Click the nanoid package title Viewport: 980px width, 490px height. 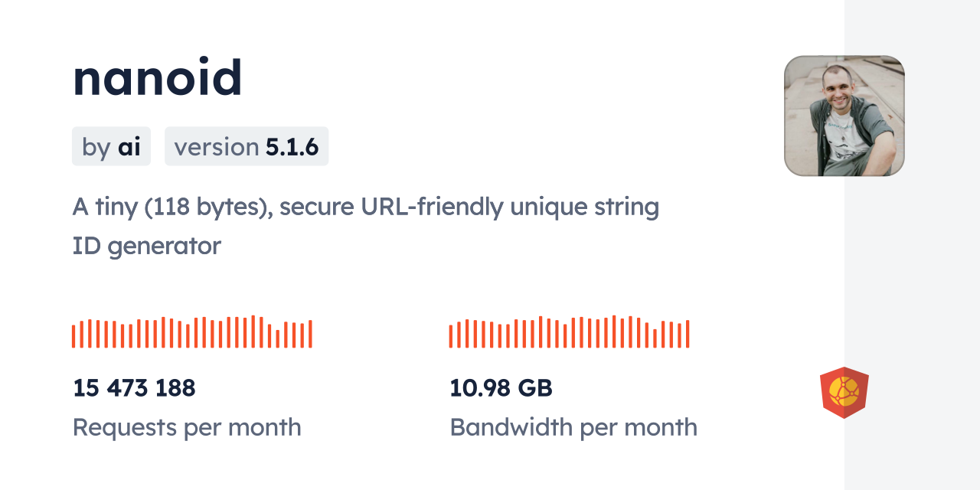pos(158,78)
